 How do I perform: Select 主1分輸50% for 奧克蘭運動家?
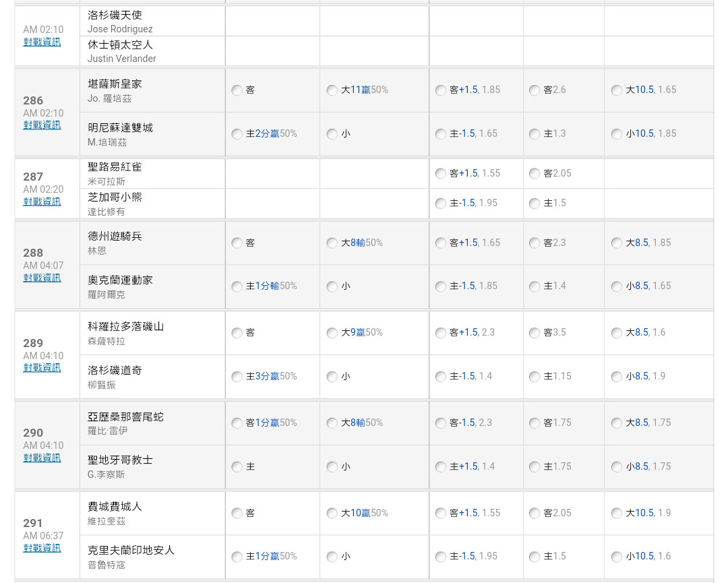coord(237,286)
